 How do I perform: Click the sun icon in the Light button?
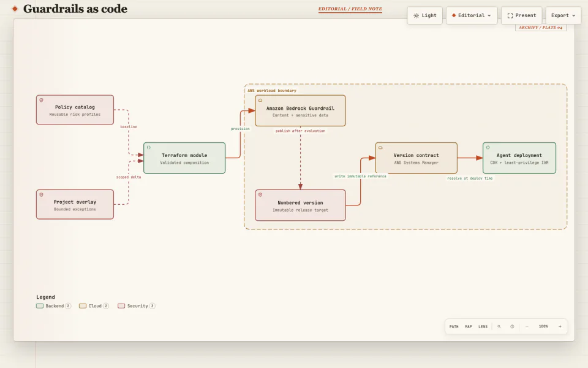pos(417,16)
